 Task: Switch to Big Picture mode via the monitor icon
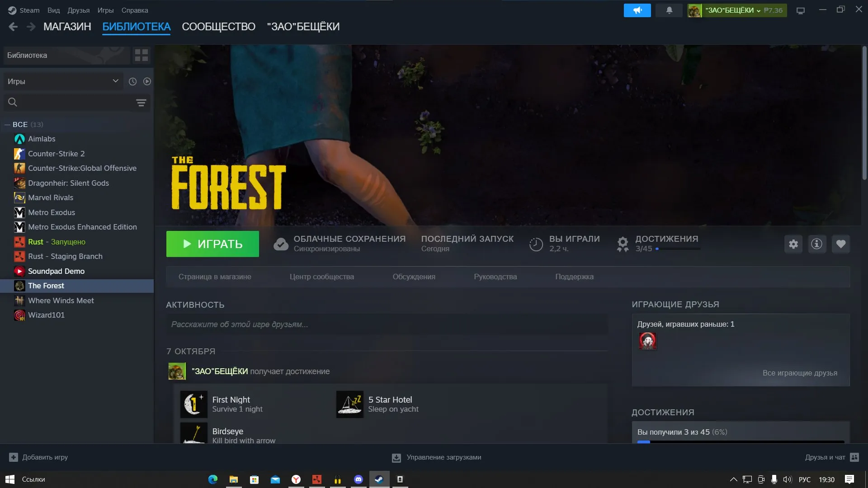click(x=801, y=10)
